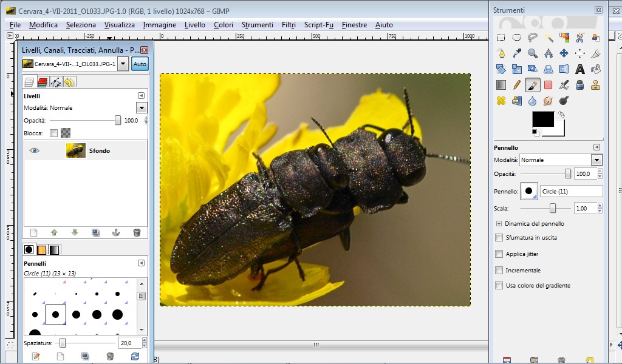Expand the Dinamica del pennello section
Image resolution: width=622 pixels, height=364 pixels.
(x=499, y=224)
